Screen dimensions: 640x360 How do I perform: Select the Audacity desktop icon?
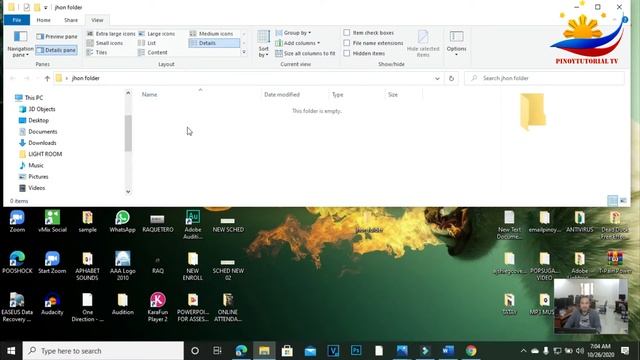coord(52,304)
